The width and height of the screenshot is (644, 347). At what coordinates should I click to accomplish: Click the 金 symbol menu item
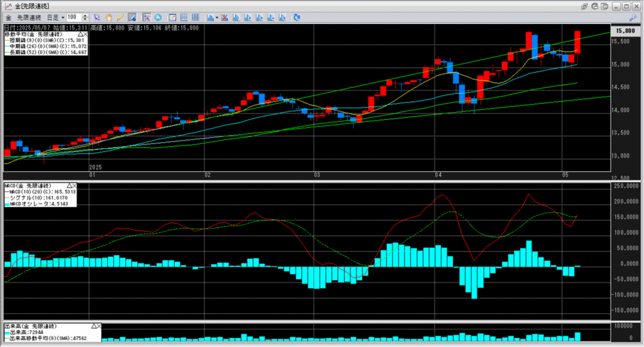(8, 17)
